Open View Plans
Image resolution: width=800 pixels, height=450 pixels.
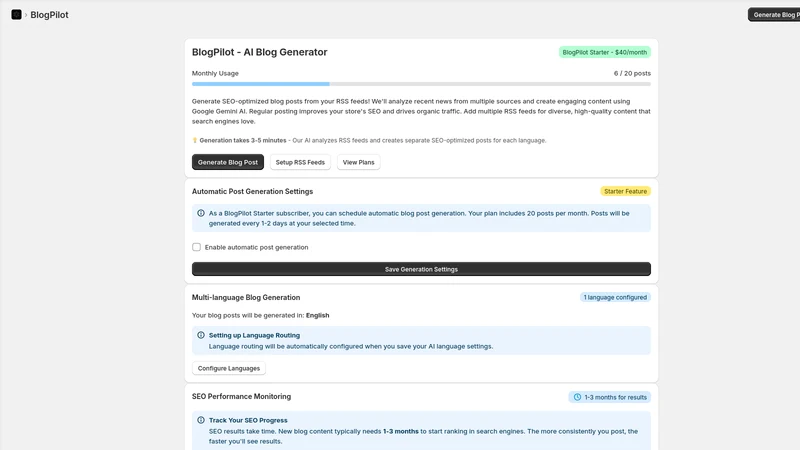[x=358, y=162]
